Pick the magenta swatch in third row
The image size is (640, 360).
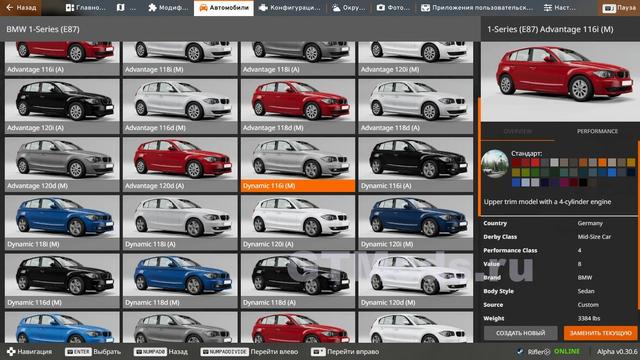click(x=564, y=182)
